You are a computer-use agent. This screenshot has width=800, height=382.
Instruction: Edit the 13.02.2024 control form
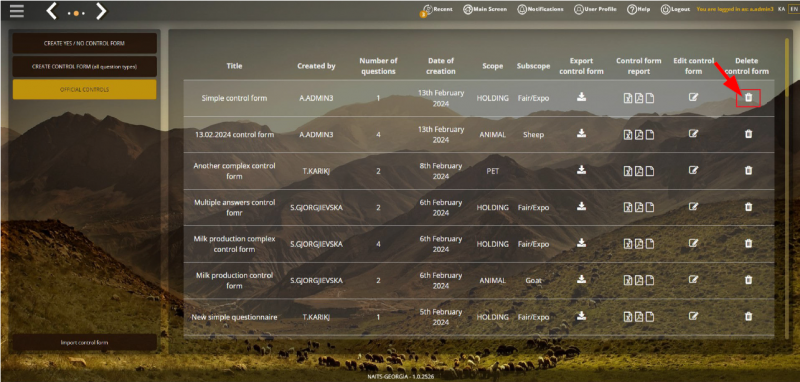[x=693, y=134]
